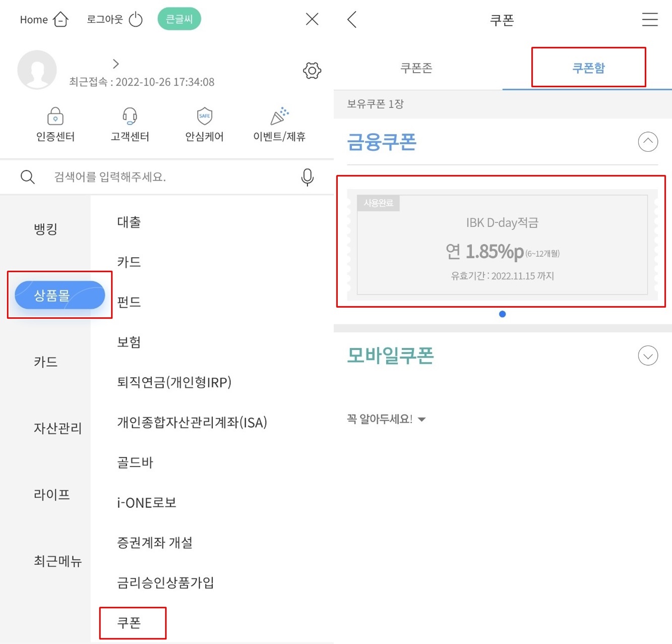Image resolution: width=672 pixels, height=644 pixels.
Task: Select the 쿠폰함 tab
Action: point(588,68)
